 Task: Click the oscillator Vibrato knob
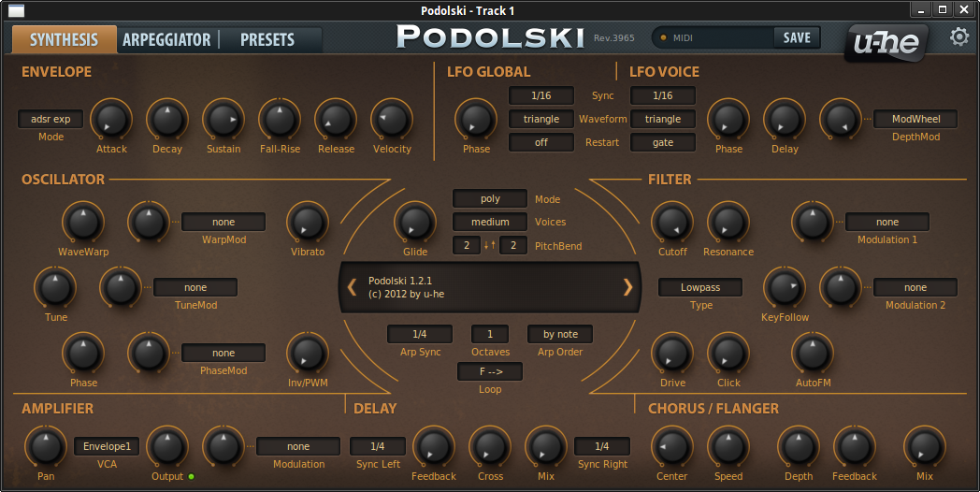(308, 222)
